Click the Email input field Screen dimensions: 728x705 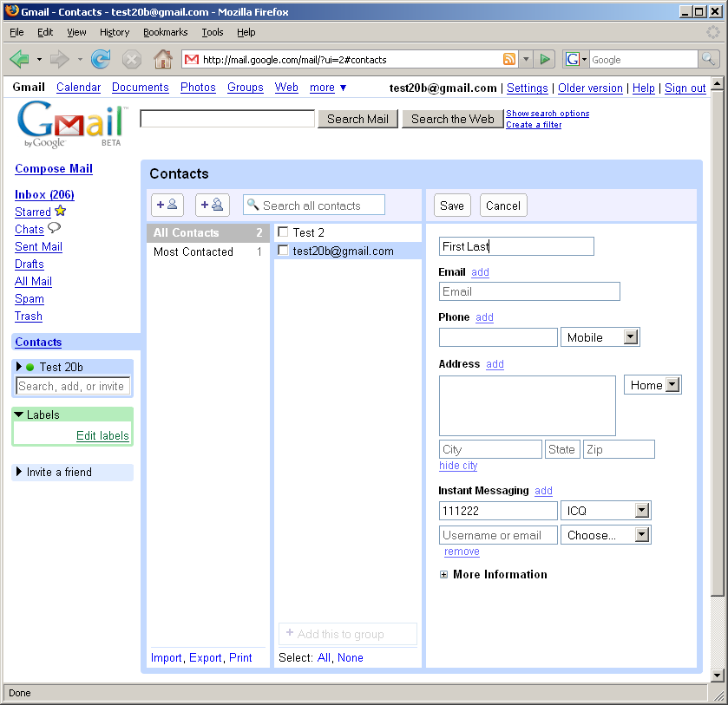tap(529, 291)
